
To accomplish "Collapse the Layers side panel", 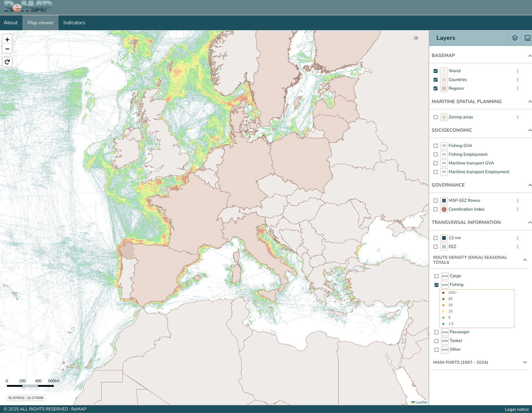I will click(416, 38).
